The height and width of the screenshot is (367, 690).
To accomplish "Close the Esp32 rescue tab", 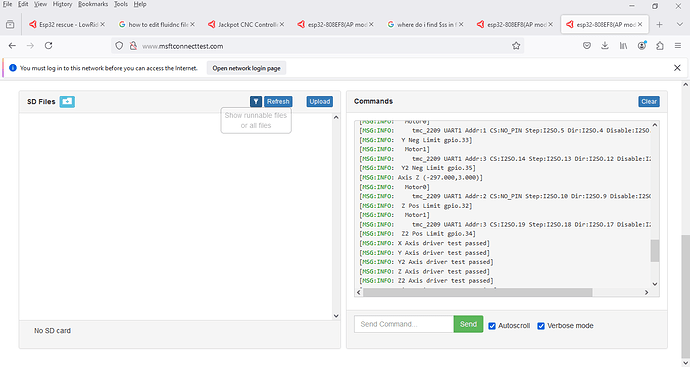I will coord(102,25).
